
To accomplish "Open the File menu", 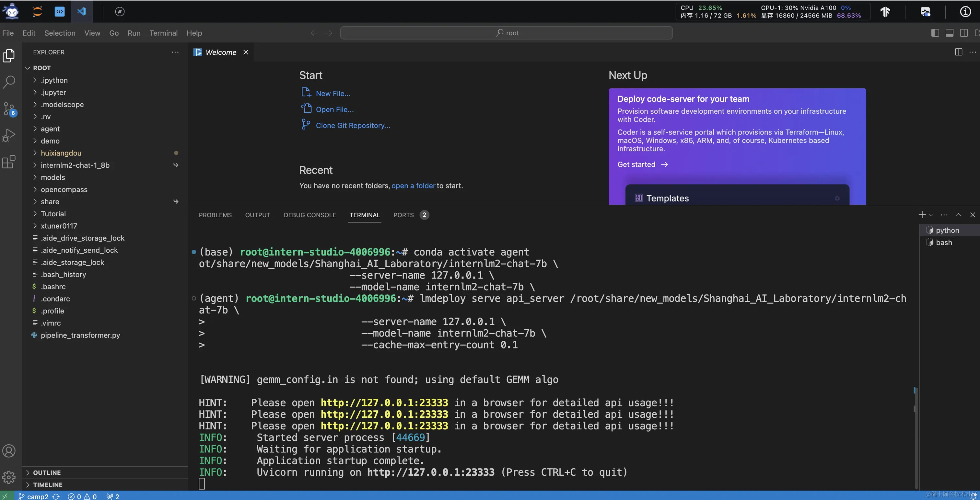I will click(x=8, y=33).
